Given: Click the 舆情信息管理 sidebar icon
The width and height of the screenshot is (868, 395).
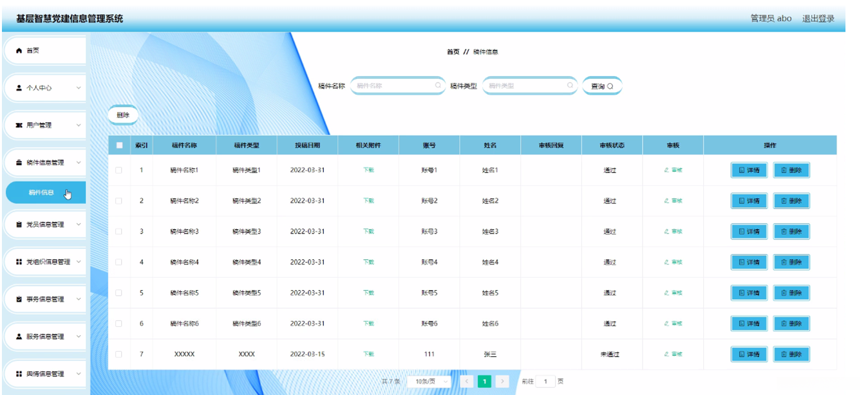Looking at the screenshot, I should click(19, 374).
